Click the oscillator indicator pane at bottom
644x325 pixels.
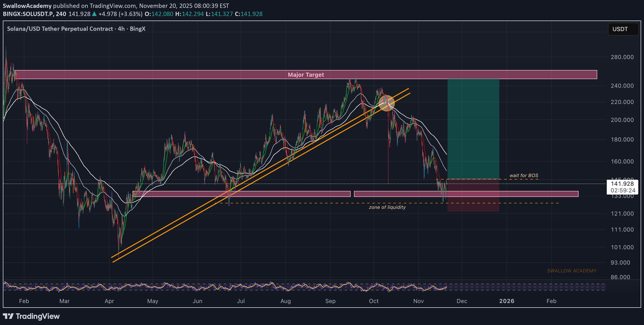250,287
